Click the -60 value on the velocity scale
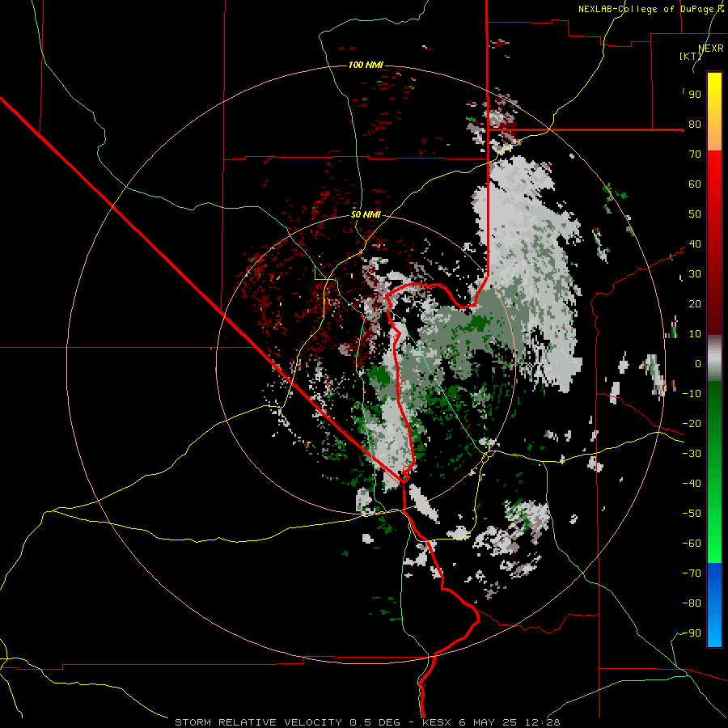The width and height of the screenshot is (728, 728). [692, 544]
